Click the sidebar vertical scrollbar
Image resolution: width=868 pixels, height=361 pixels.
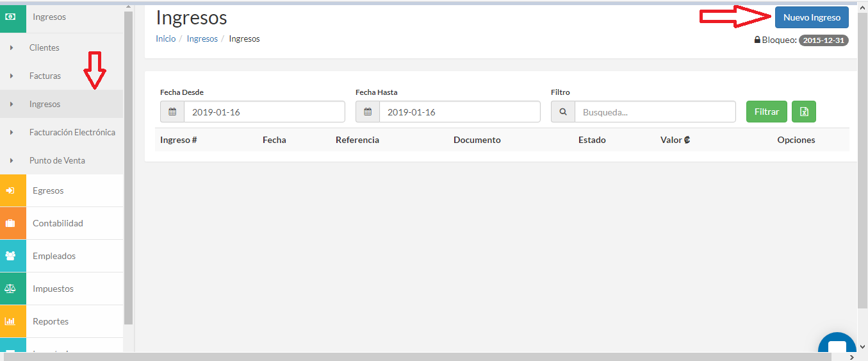(x=128, y=167)
